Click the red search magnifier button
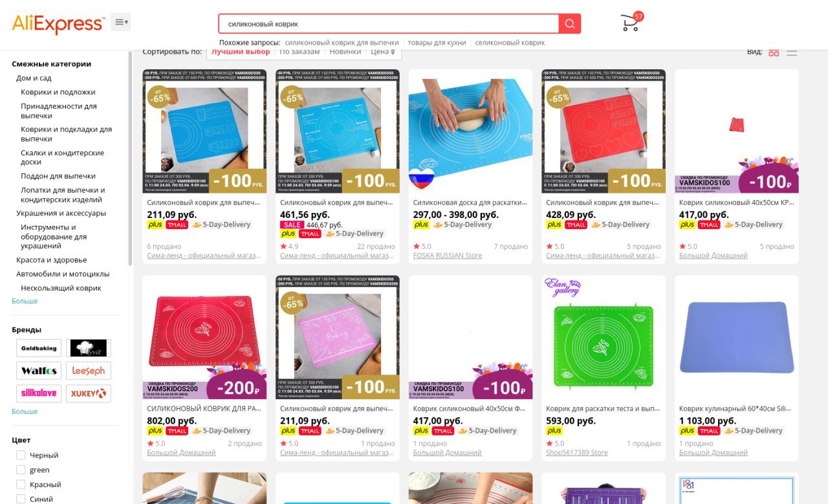 coord(570,24)
